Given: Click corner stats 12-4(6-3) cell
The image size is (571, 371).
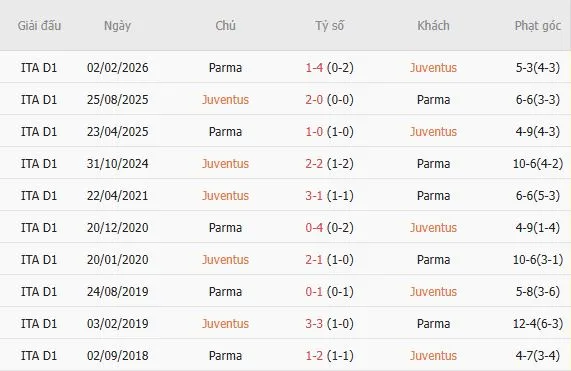Looking at the screenshot, I should (x=538, y=324).
